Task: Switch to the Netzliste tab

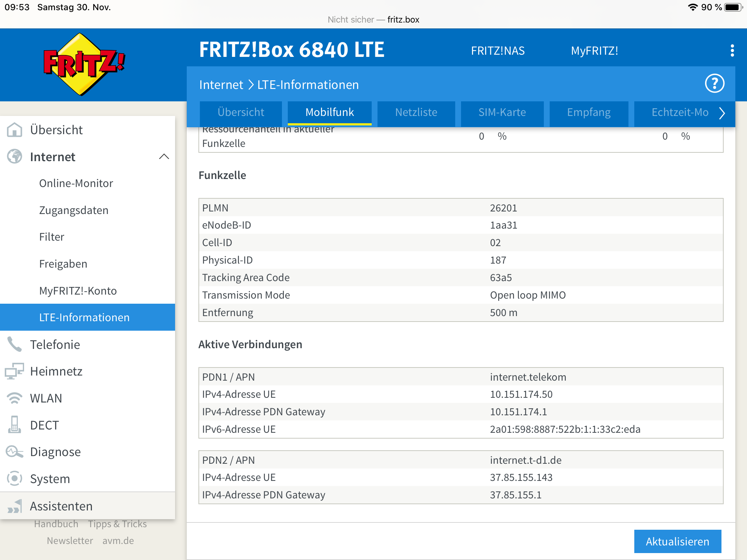Action: 416,112
